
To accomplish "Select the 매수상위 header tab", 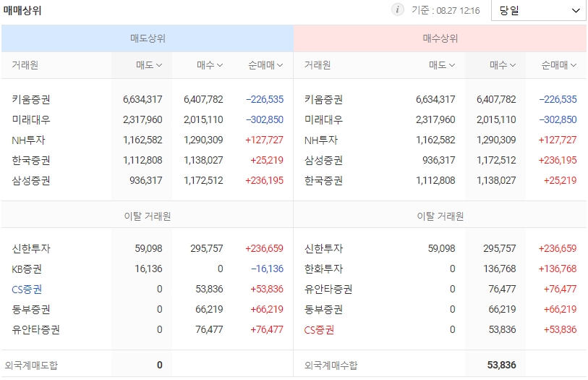I will pos(440,38).
